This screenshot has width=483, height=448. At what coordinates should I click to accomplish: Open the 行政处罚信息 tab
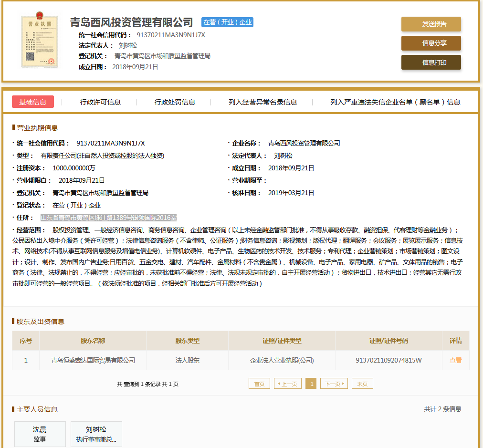pyautogui.click(x=175, y=102)
